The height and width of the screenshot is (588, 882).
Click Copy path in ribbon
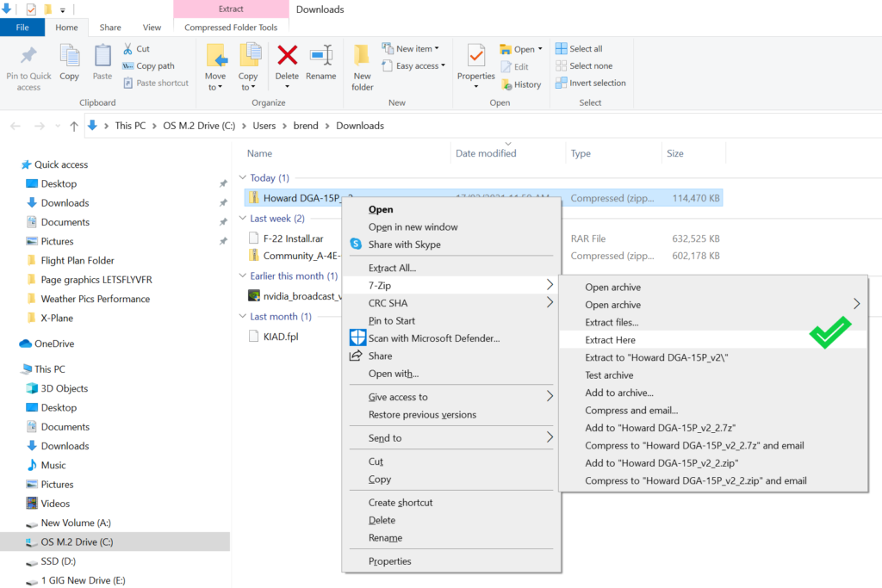(x=148, y=65)
